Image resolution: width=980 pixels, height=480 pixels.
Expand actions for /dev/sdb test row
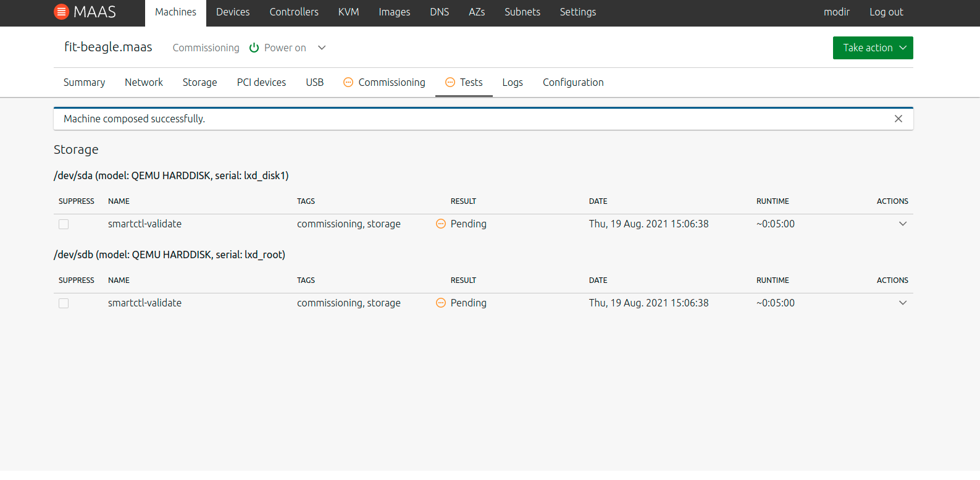(x=902, y=303)
